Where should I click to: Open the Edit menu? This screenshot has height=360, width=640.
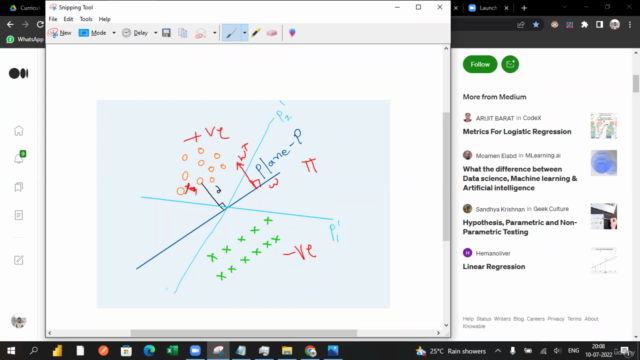click(x=68, y=19)
